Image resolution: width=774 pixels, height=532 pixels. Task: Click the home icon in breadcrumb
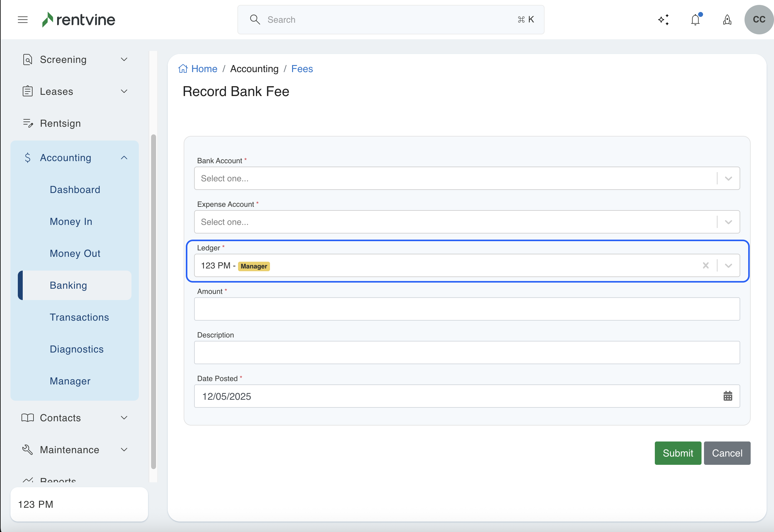(x=183, y=69)
